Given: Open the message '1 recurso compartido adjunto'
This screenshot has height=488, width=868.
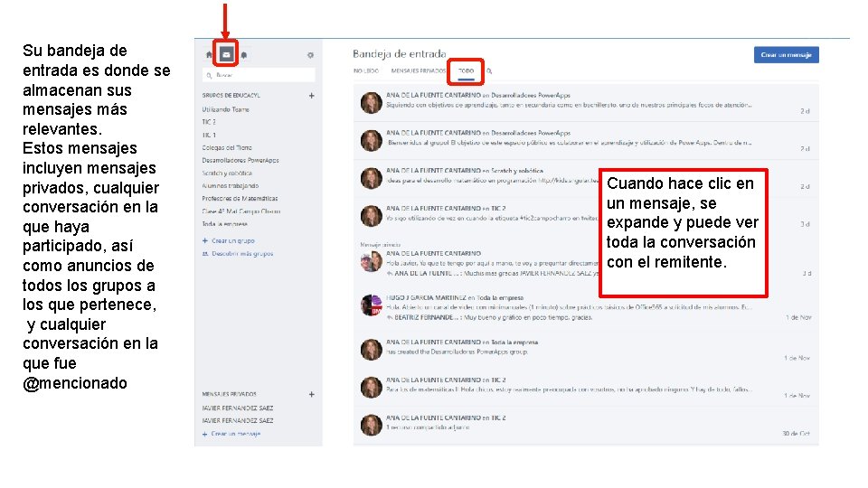Looking at the screenshot, I should point(586,425).
